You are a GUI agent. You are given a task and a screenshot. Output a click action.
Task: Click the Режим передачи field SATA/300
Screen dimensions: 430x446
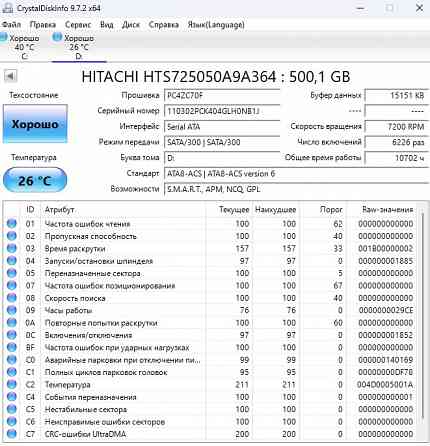click(x=222, y=142)
